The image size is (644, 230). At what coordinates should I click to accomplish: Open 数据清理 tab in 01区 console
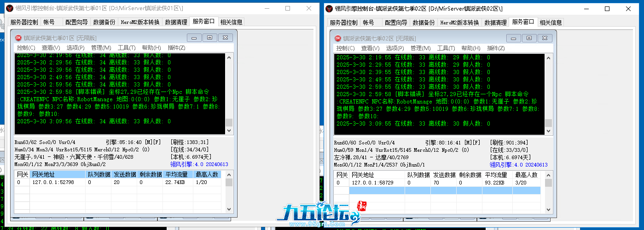[176, 22]
